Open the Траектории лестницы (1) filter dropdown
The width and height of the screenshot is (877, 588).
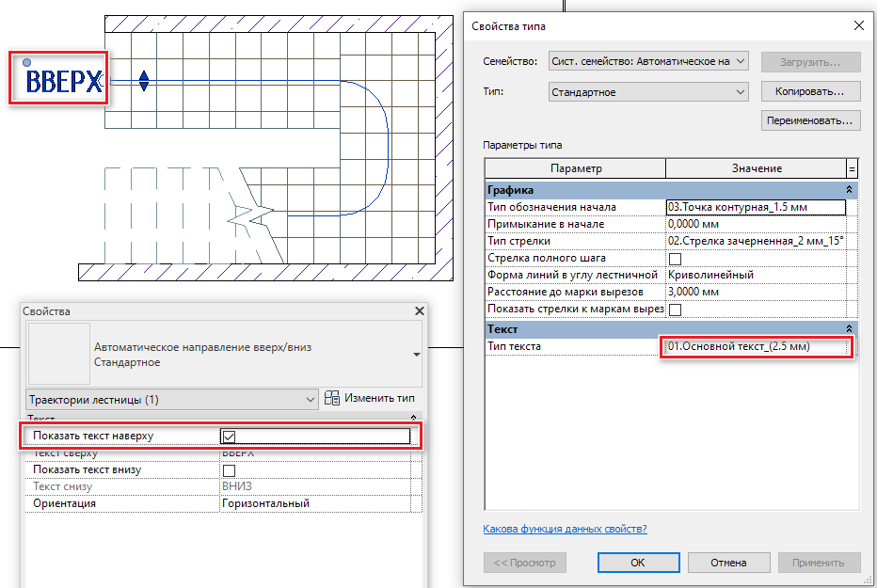pyautogui.click(x=171, y=400)
